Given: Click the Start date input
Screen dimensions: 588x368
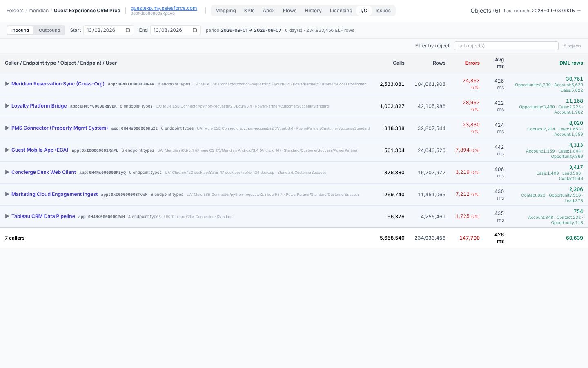Looking at the screenshot, I should pyautogui.click(x=108, y=30).
